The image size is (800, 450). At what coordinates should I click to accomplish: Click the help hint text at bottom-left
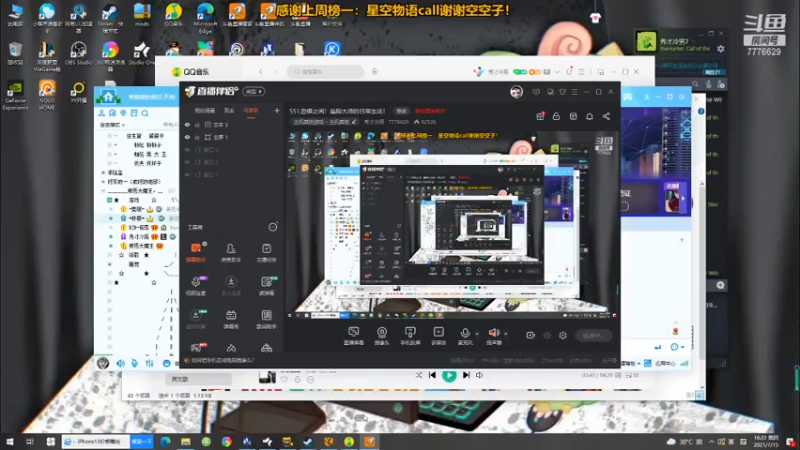(221, 361)
